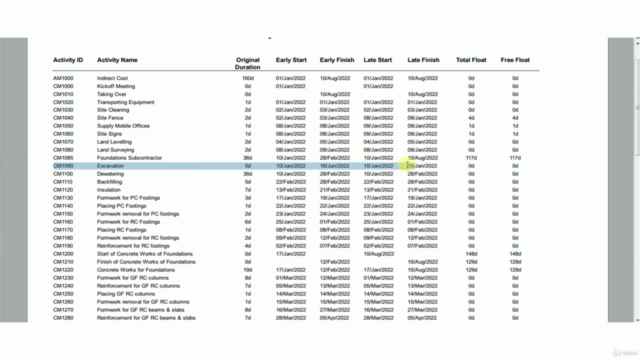Image resolution: width=640 pixels, height=360 pixels.
Task: Select activity ID CM1010
Action: (63, 94)
